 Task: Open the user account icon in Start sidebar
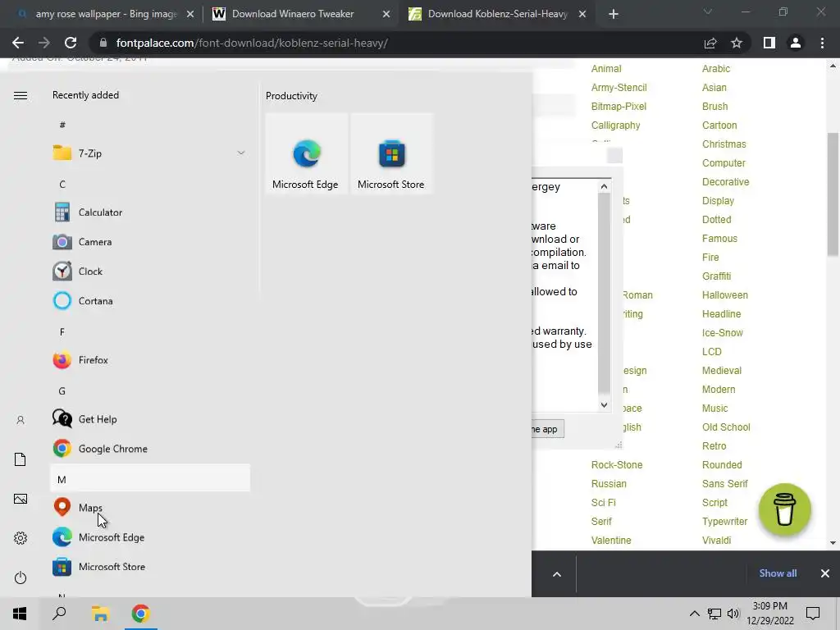click(x=21, y=420)
